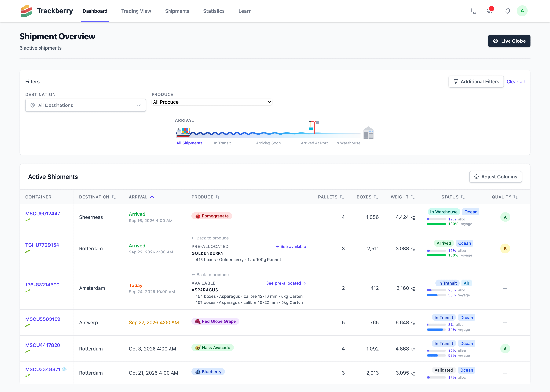Screen dimensions: 550x392
Task: Click the Live Globe button
Action: pos(509,41)
